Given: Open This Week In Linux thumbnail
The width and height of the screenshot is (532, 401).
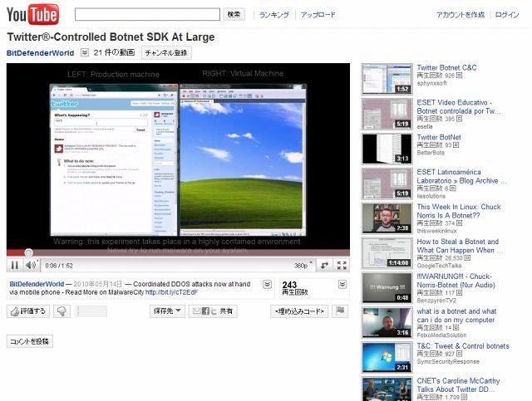Looking at the screenshot, I should tap(387, 218).
